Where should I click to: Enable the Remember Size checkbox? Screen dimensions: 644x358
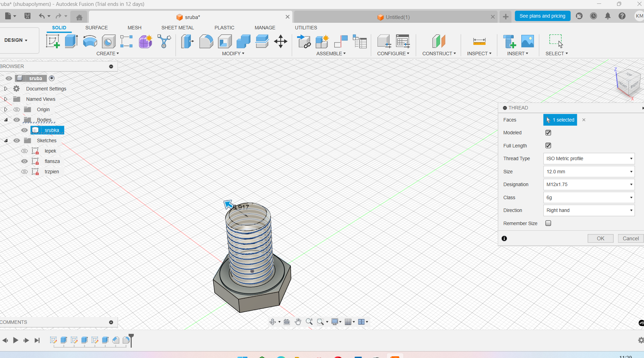pos(548,223)
